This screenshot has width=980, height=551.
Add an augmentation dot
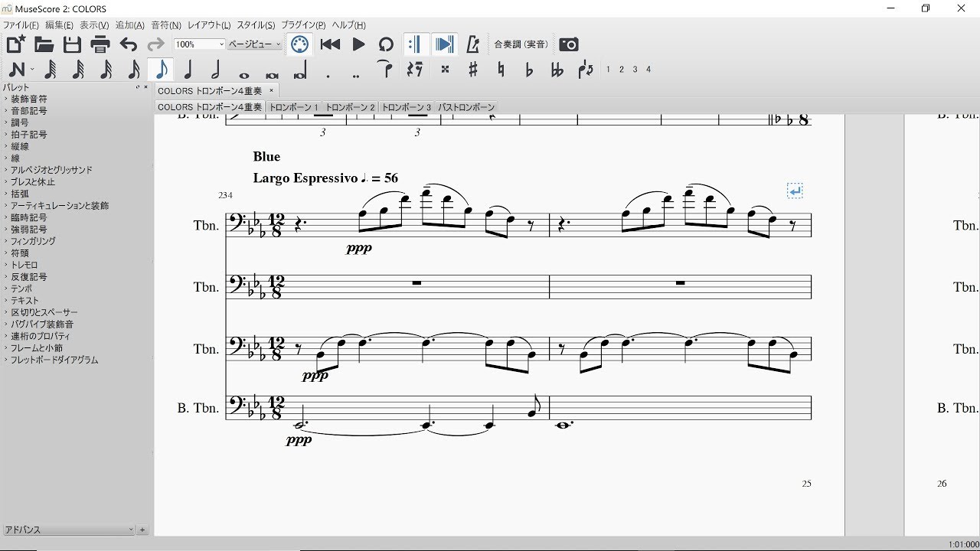point(328,75)
